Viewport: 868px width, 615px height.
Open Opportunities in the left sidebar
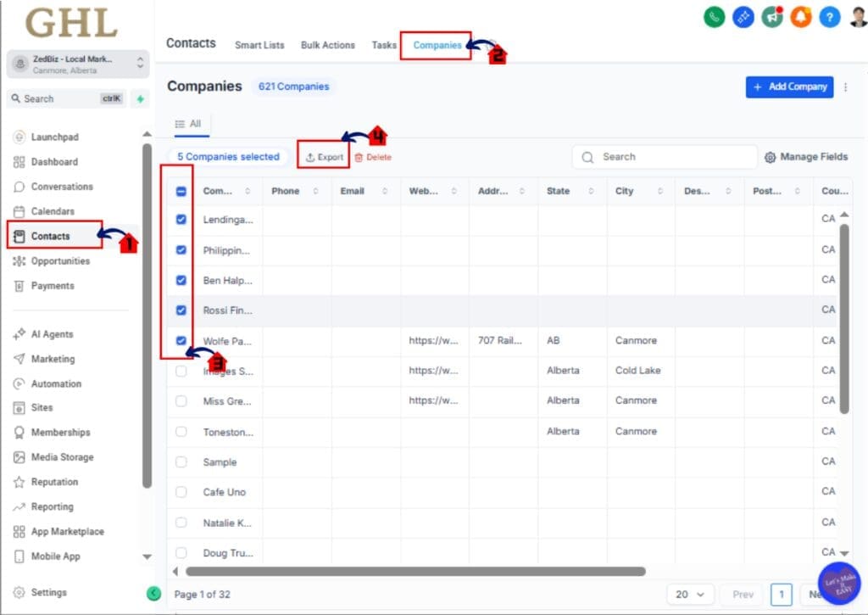coord(61,260)
